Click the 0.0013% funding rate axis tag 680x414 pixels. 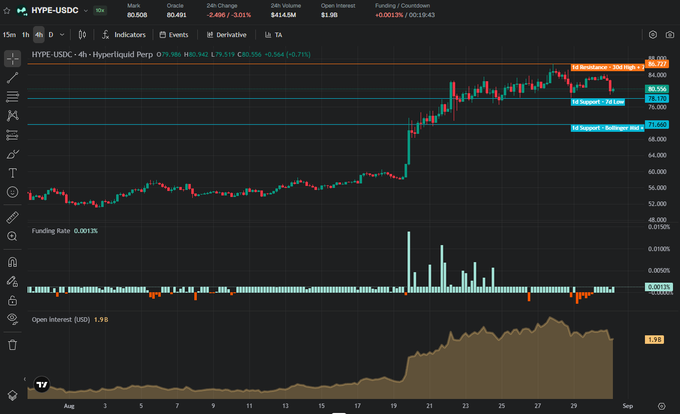click(659, 287)
